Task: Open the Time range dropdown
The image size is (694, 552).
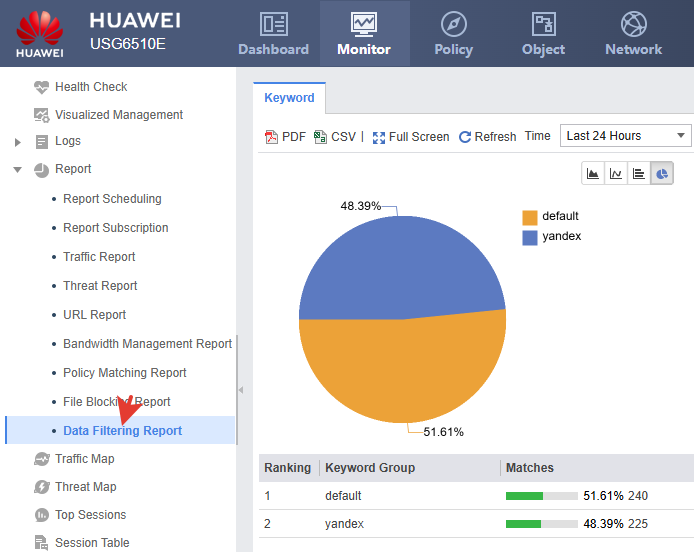Action: point(626,136)
